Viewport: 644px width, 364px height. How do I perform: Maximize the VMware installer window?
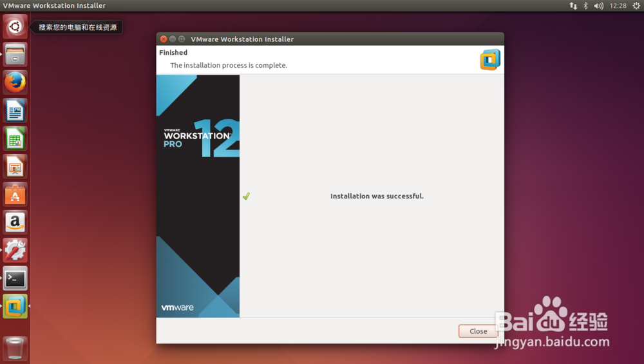[182, 39]
